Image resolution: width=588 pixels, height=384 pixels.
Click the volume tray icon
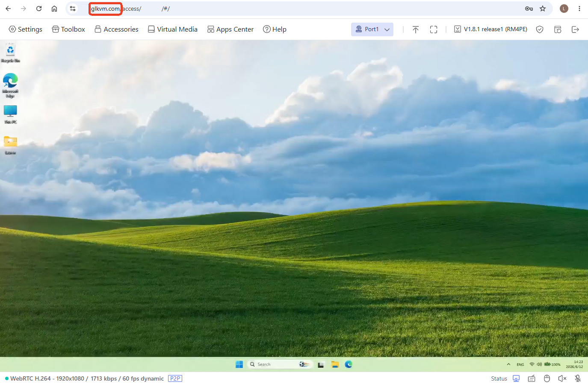(x=539, y=364)
